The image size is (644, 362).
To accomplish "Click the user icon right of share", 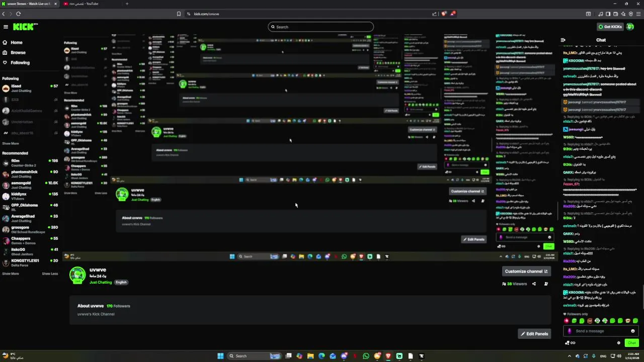I will tap(546, 284).
